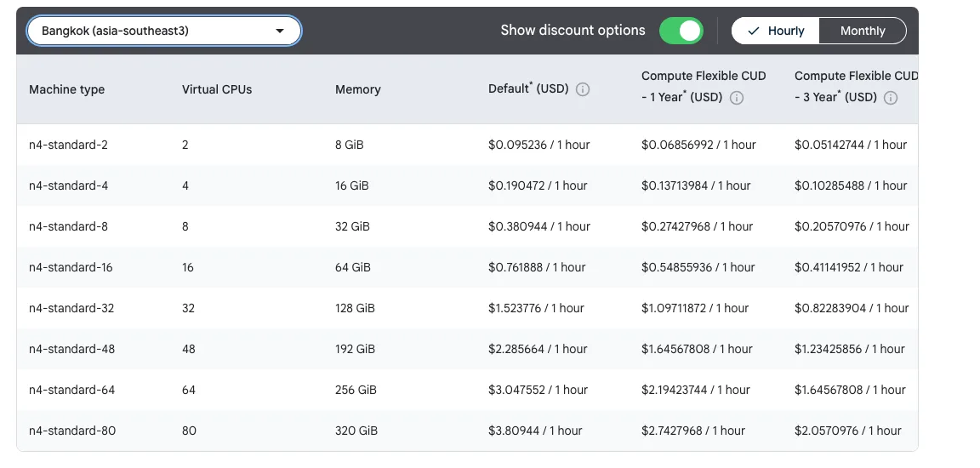This screenshot has width=980, height=468.
Task: Click the 320 GiB memory cell
Action: [x=356, y=431]
